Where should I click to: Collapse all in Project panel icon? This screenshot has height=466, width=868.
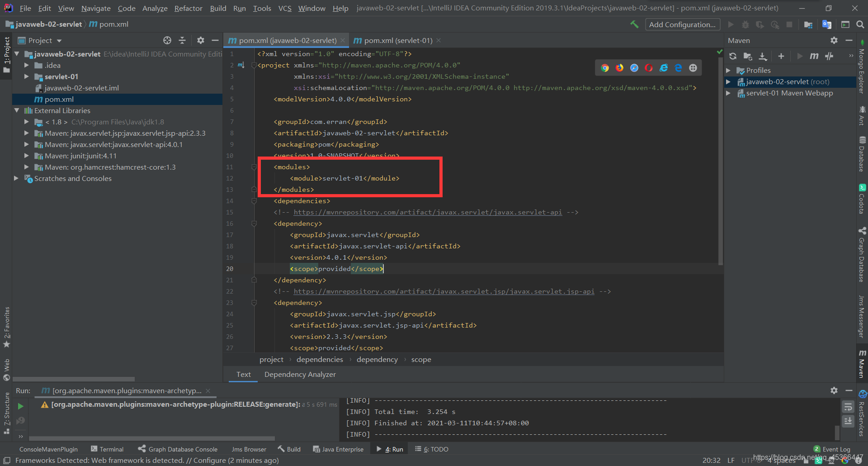182,40
